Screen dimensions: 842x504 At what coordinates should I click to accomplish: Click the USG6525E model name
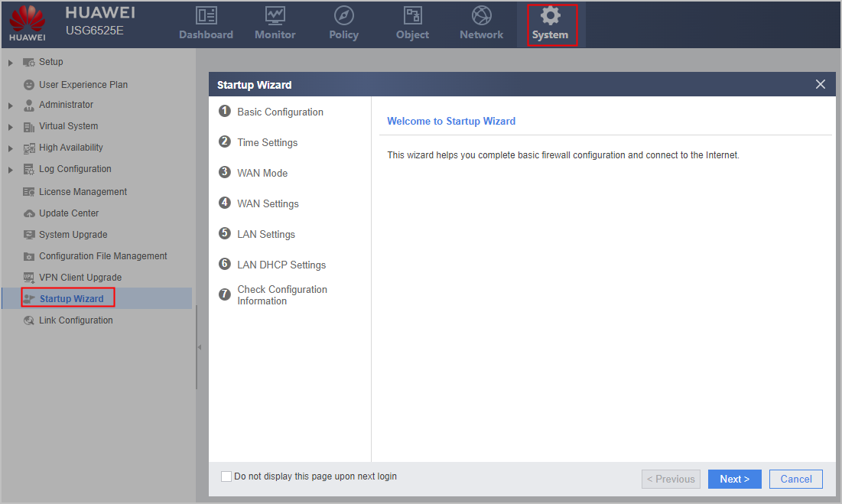pyautogui.click(x=95, y=31)
